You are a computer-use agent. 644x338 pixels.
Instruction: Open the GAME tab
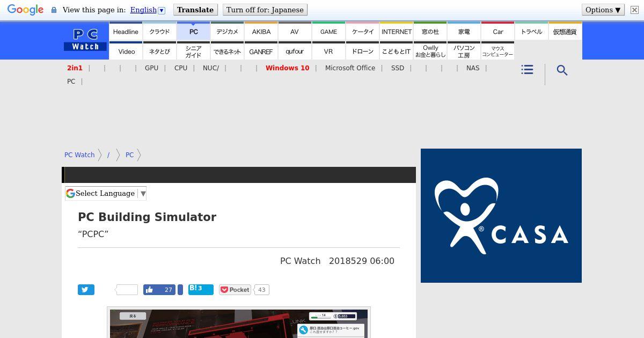click(x=328, y=32)
